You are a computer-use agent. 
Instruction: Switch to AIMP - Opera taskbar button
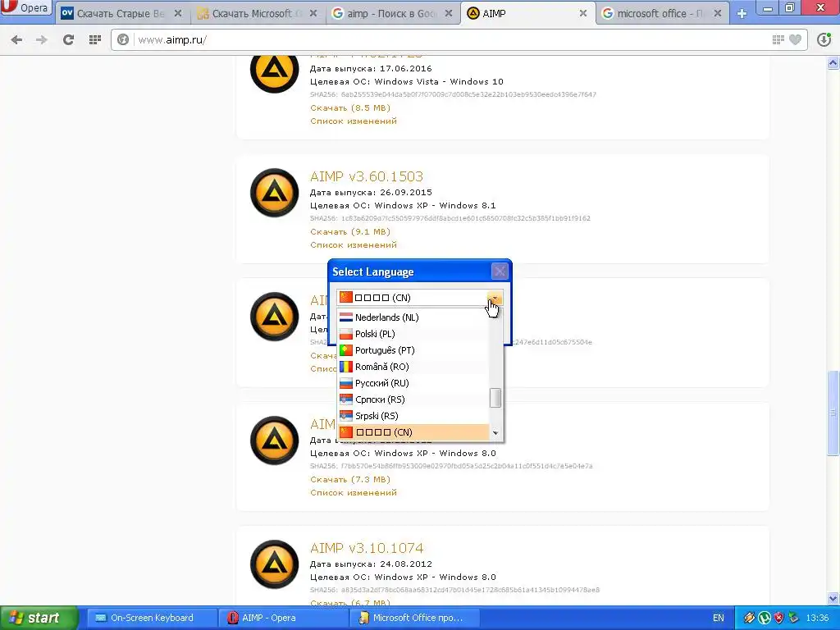tap(283, 618)
